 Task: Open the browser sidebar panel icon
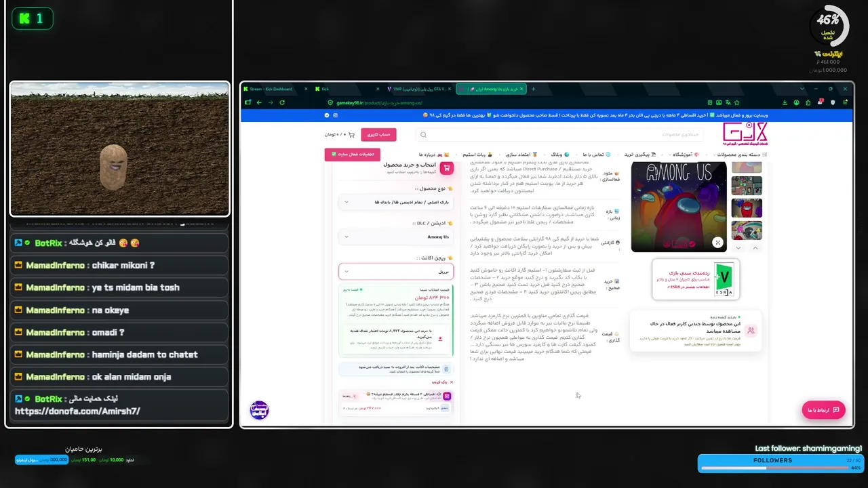point(248,102)
